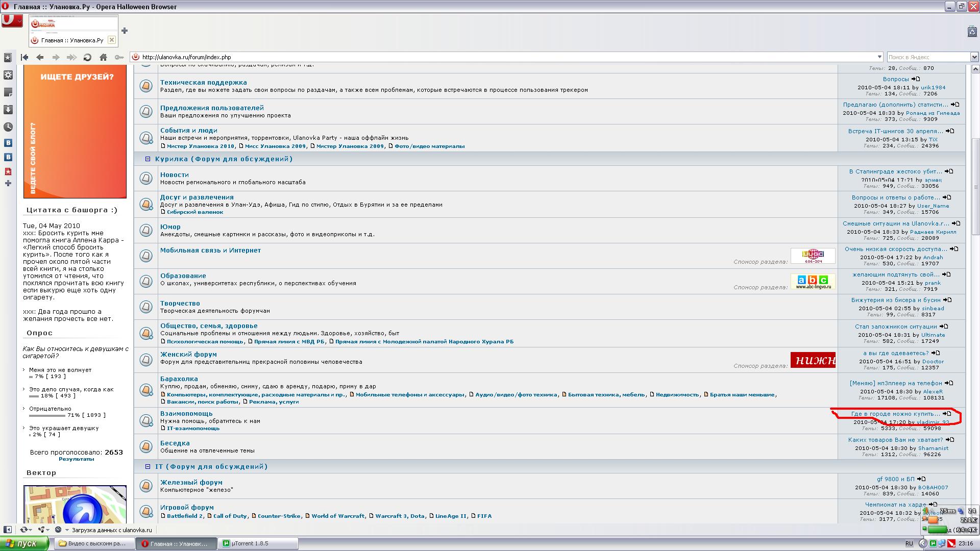Go to the Home page icon
Screen dimensions: 980x551
[x=103, y=57]
